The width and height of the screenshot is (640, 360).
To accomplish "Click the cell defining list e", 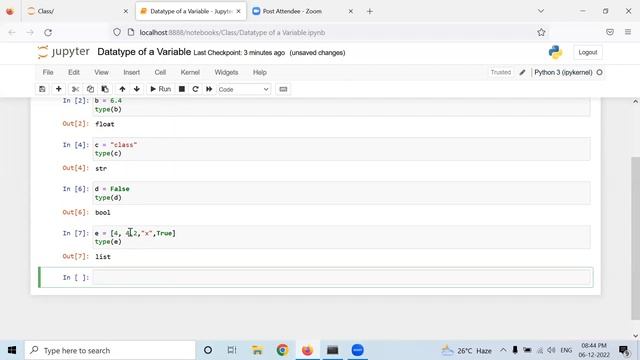I will click(x=341, y=237).
